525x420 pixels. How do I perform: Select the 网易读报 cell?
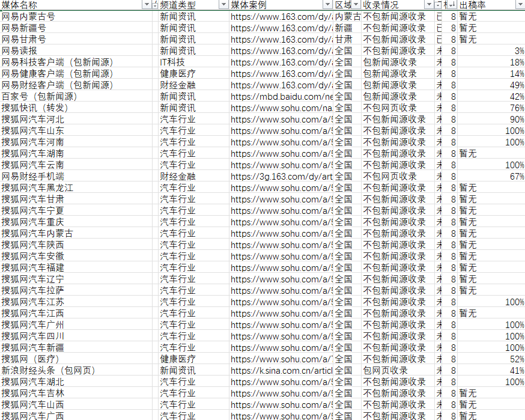point(76,50)
